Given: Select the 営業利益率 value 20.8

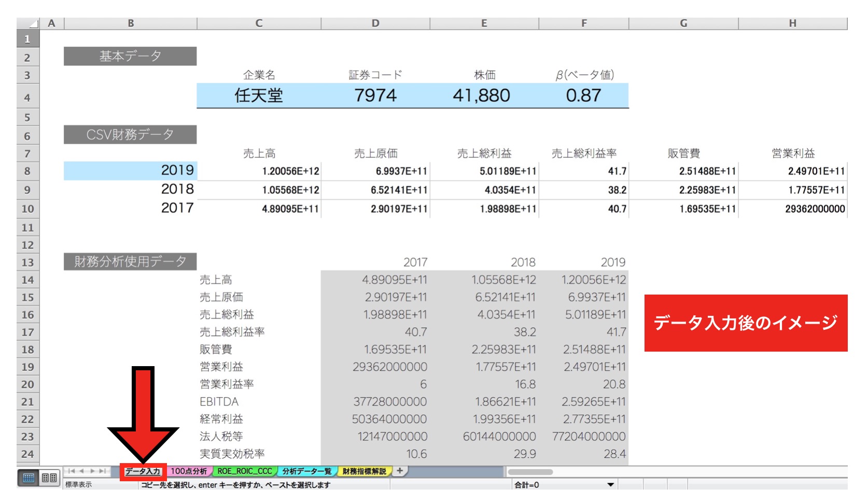Looking at the screenshot, I should (x=614, y=384).
